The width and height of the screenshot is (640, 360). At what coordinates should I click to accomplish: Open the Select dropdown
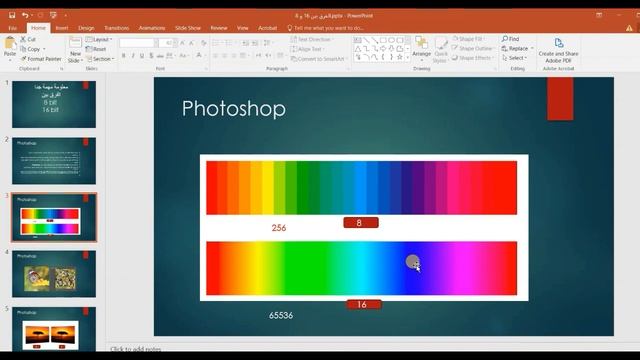click(x=514, y=58)
